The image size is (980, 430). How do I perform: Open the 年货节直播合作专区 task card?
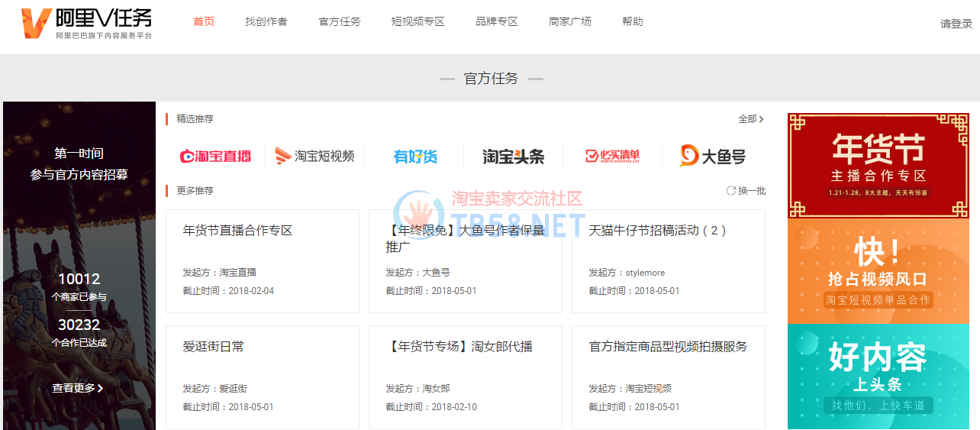262,260
